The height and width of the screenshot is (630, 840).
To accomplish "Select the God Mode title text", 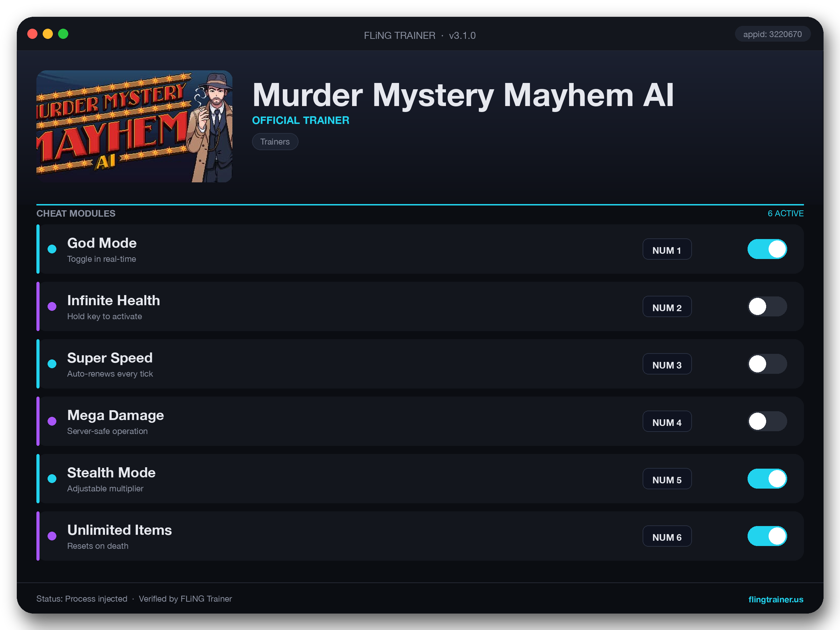I will [102, 243].
